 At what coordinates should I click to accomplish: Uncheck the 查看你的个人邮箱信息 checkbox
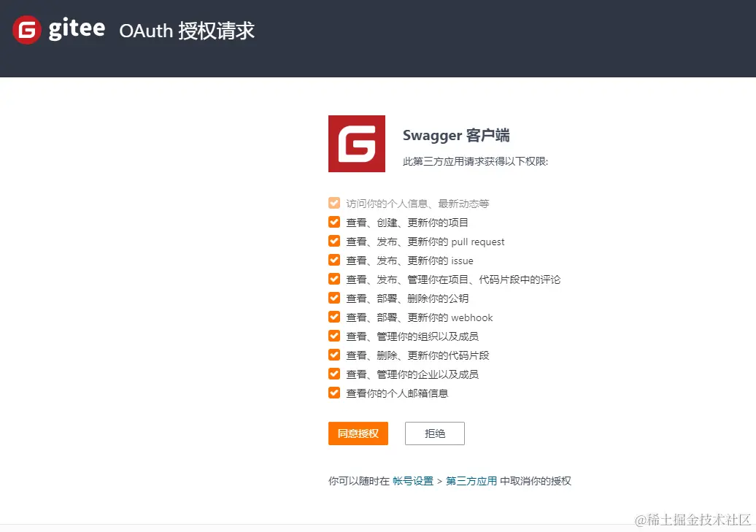coord(334,393)
